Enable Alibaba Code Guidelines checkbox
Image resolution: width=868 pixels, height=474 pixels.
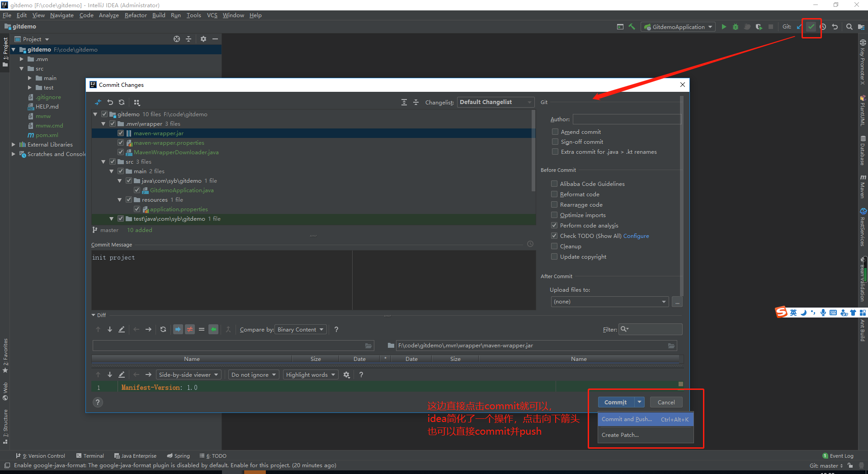[554, 184]
